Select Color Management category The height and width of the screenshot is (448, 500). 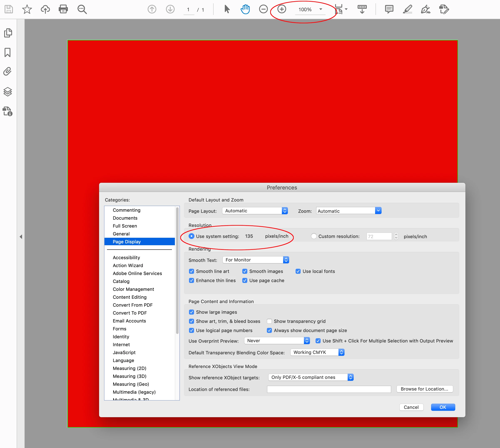pos(133,289)
